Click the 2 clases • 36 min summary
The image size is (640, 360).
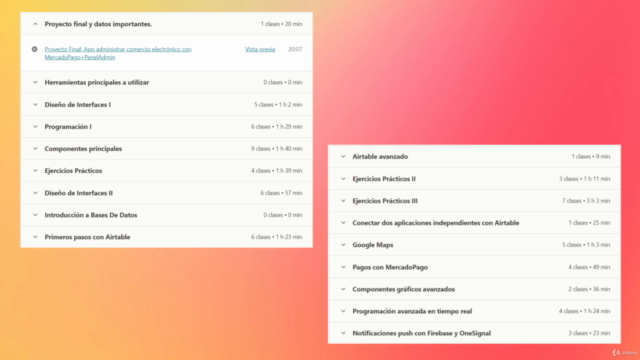coord(589,289)
